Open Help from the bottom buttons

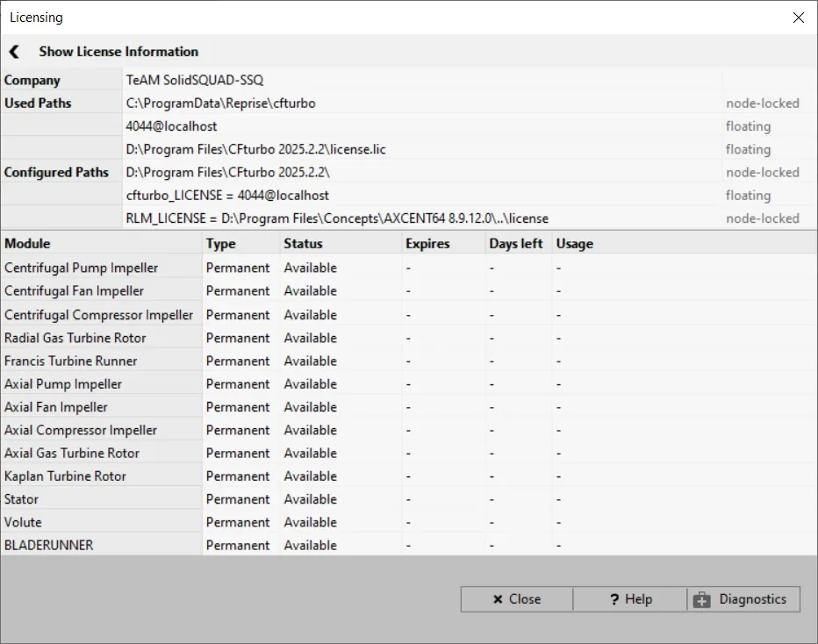[630, 599]
